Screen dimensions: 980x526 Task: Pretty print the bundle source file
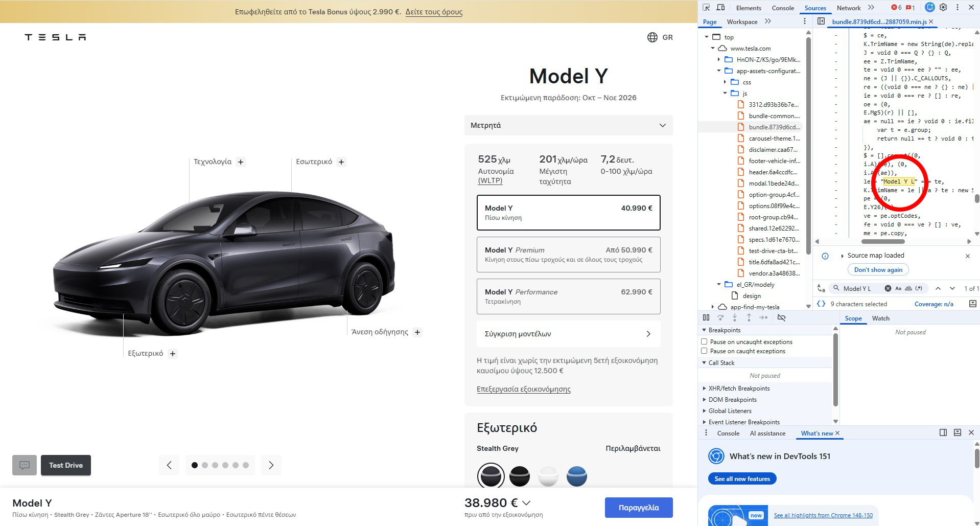(821, 304)
